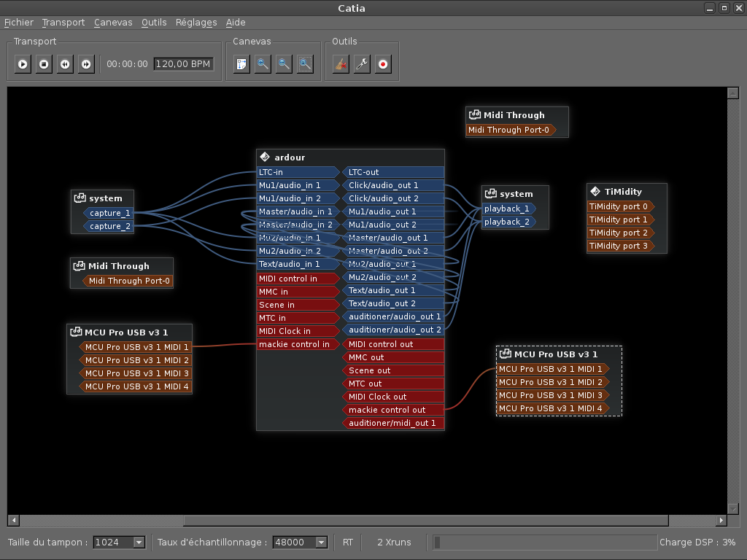Click the canvas scroll right arrow
Screen dimensions: 747x560
(721, 520)
